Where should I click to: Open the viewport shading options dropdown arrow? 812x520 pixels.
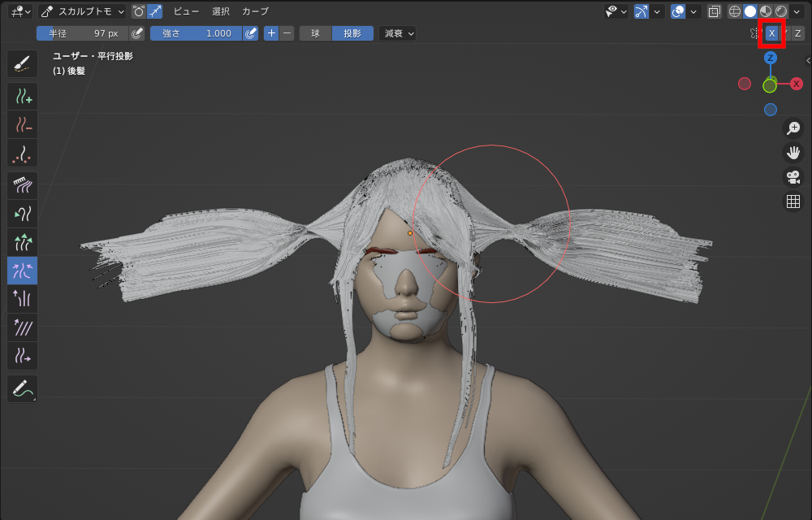pos(798,11)
